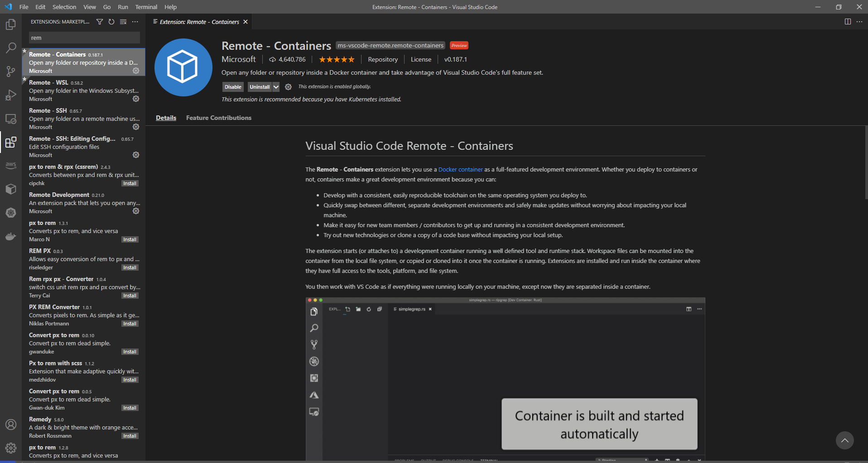This screenshot has width=868, height=463.
Task: Open the Kubernetes extension panel
Action: pyautogui.click(x=11, y=213)
